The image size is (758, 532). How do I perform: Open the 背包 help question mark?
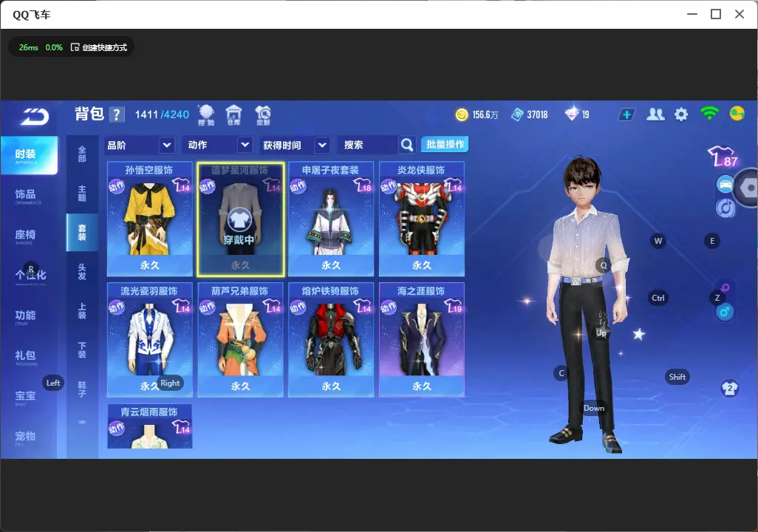[117, 115]
